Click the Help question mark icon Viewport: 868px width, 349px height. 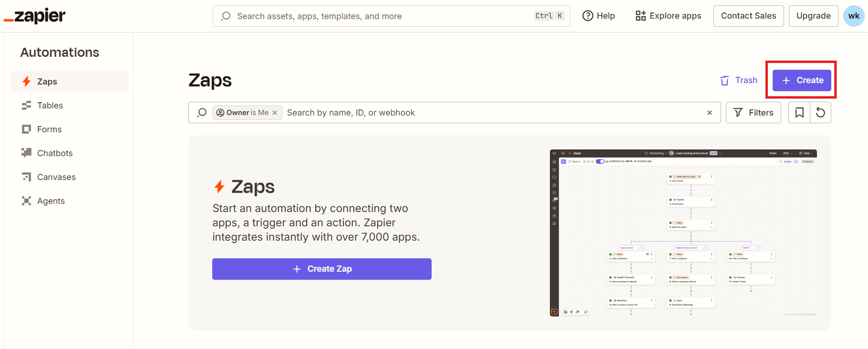pyautogui.click(x=588, y=16)
